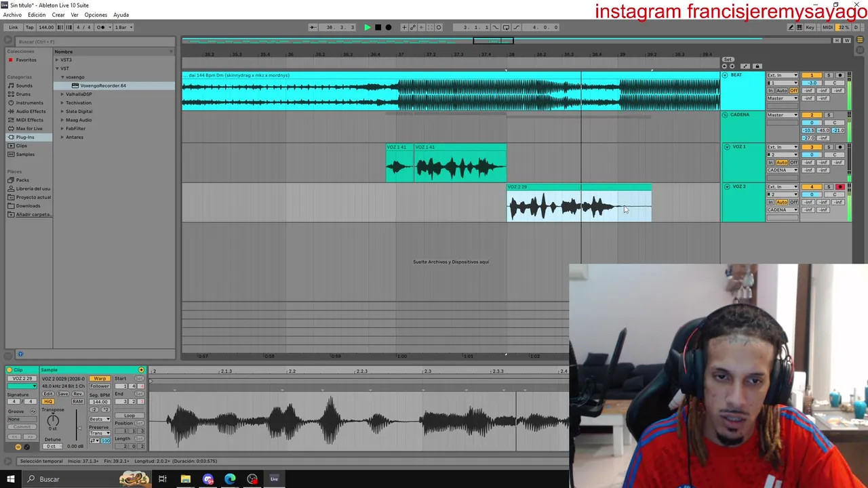Click the clip Transpose knob
Image resolution: width=868 pixels, height=488 pixels.
point(52,421)
